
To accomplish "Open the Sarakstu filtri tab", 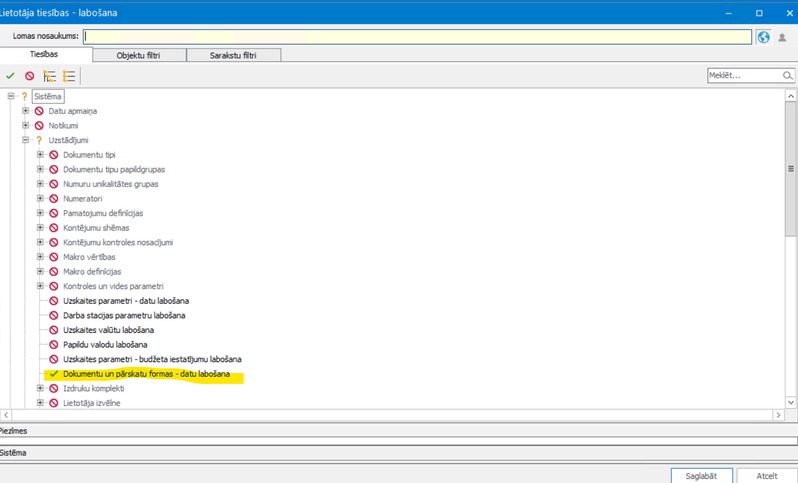I will (x=233, y=55).
